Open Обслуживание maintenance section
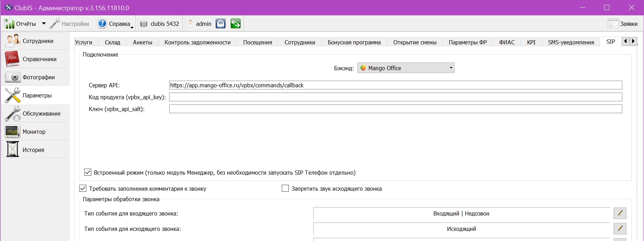Image resolution: width=644 pixels, height=241 pixels. tap(35, 114)
